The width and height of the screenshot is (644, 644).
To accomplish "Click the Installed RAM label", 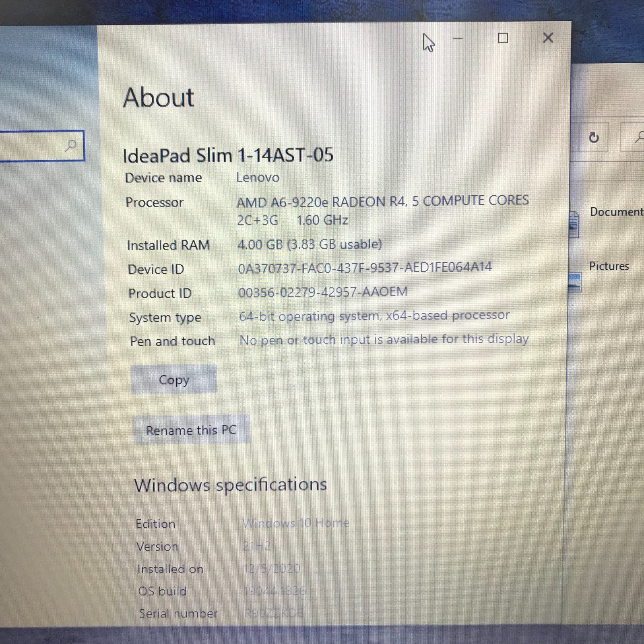I will coord(168,245).
